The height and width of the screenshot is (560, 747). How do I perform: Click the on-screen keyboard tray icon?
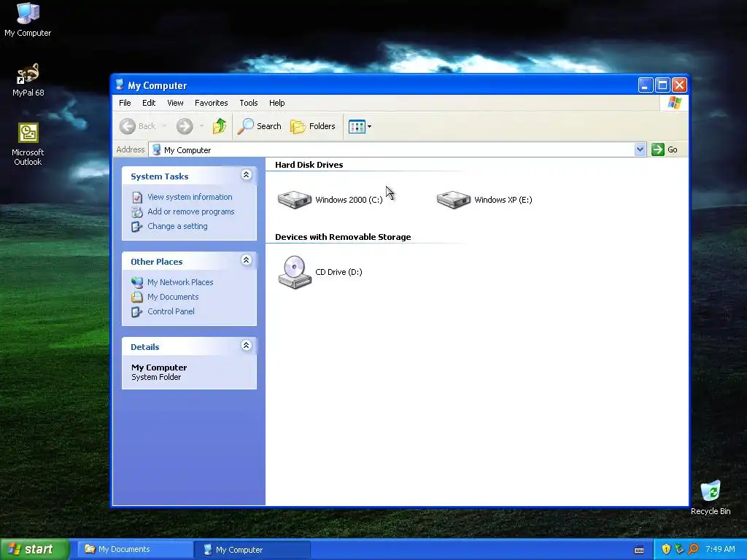[x=639, y=550]
